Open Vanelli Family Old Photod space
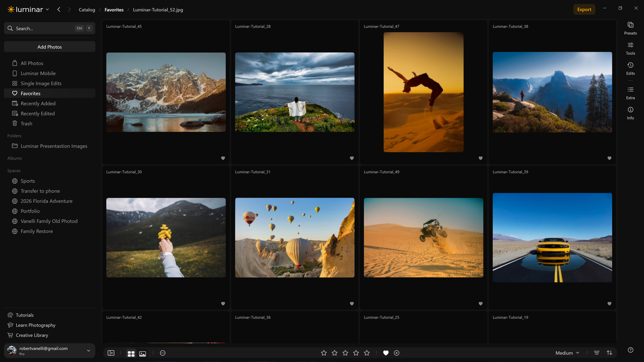The image size is (644, 362). click(49, 221)
